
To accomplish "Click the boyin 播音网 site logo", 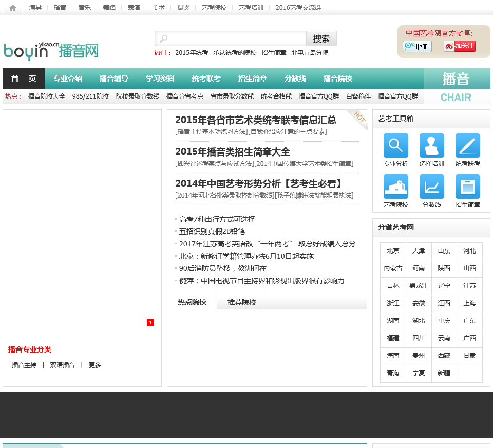I will point(50,50).
